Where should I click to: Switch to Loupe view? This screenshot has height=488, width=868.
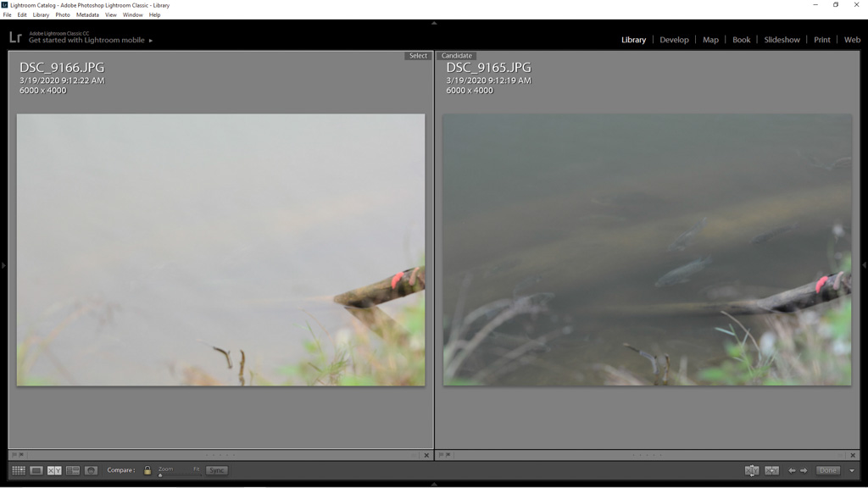[36, 470]
